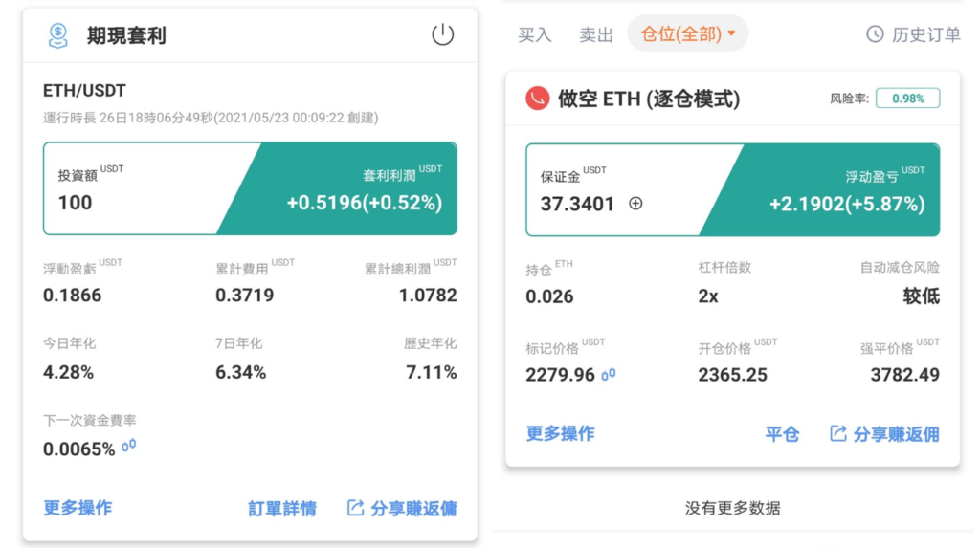This screenshot has height=548, width=980.
Task: Click 更多操作 on the short ETH card
Action: click(x=560, y=433)
